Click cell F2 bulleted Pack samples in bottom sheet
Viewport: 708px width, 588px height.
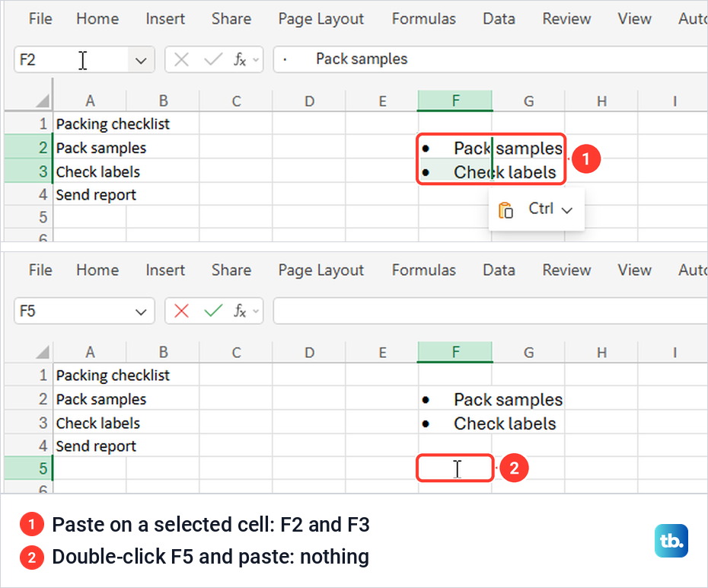(455, 399)
